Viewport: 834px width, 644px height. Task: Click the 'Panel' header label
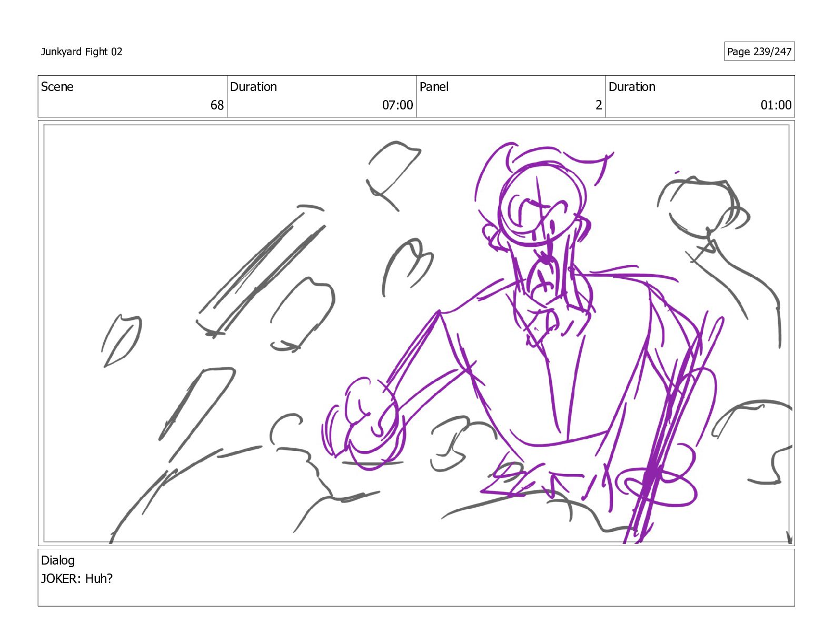(434, 87)
